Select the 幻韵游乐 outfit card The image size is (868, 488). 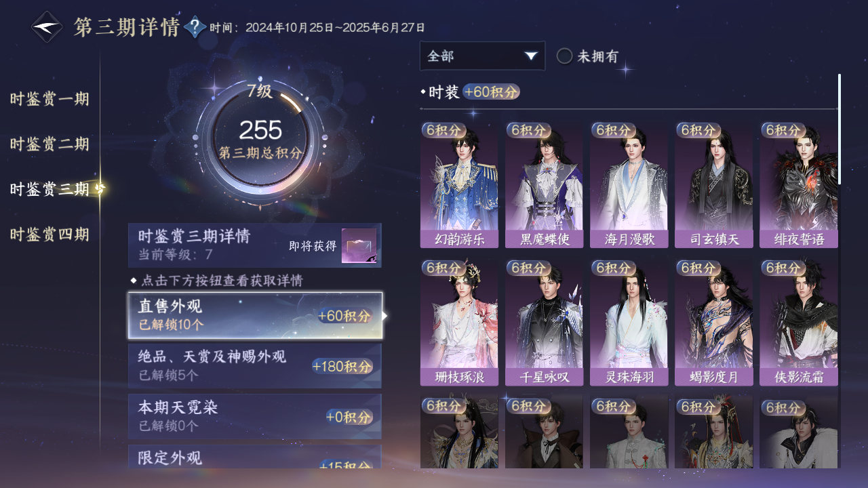point(459,185)
